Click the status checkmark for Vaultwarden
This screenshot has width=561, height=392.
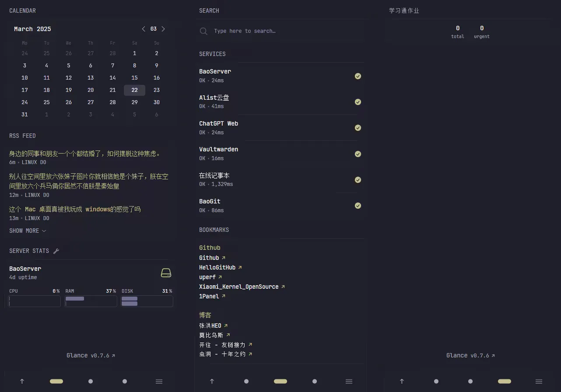coord(358,154)
